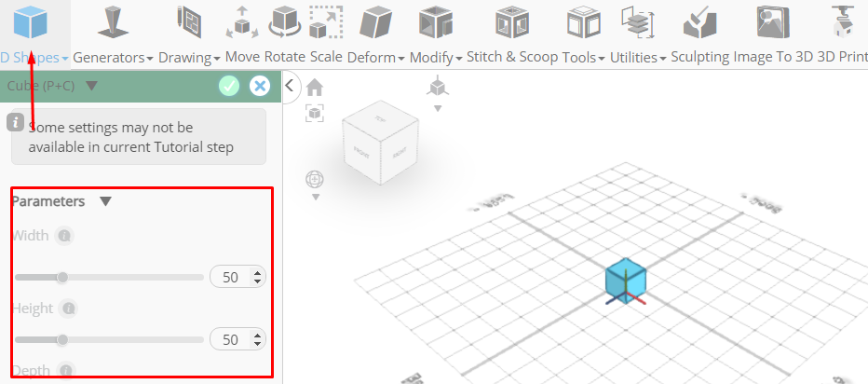Click the fit-to-view cube icon

click(315, 113)
